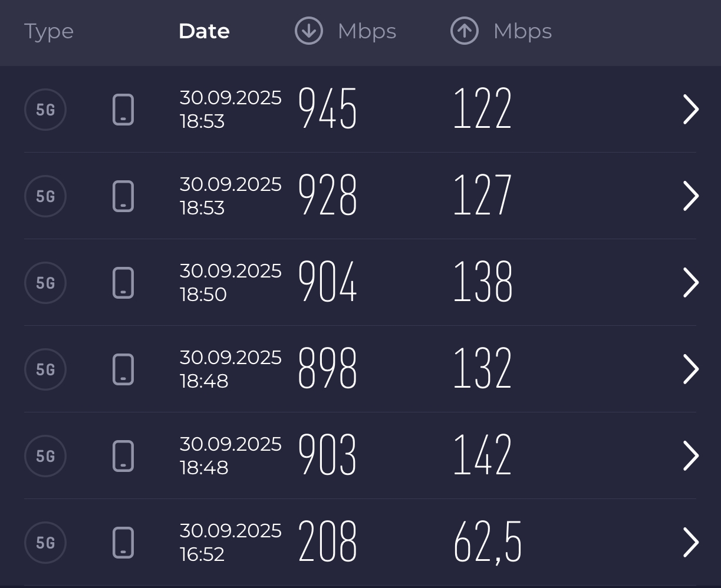Image resolution: width=721 pixels, height=588 pixels.
Task: Click the 5G badge on the 904 Mbps row
Action: click(45, 283)
